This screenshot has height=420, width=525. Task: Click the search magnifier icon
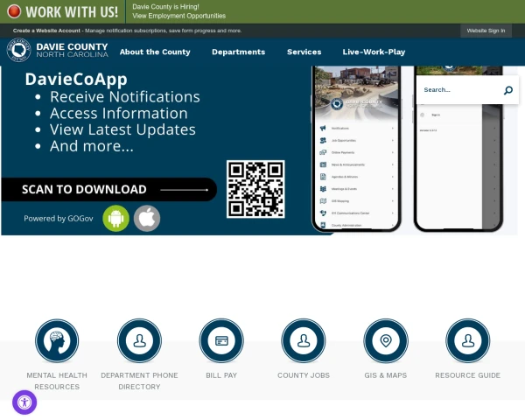(507, 90)
